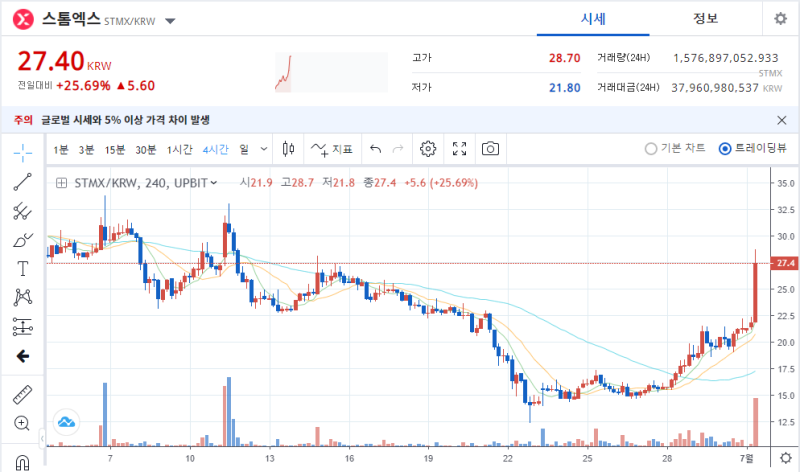800x472 pixels.
Task: Click the 27.40 KRW current price
Action: click(x=64, y=62)
